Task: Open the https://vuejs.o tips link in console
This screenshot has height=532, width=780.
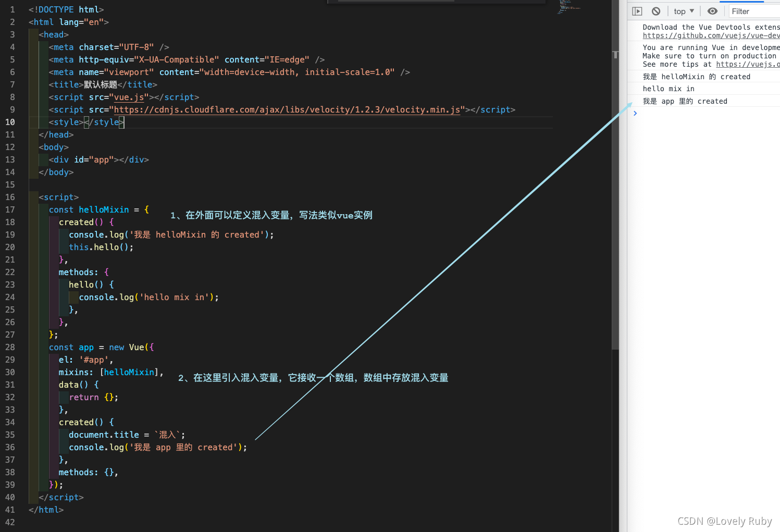Action: point(748,64)
